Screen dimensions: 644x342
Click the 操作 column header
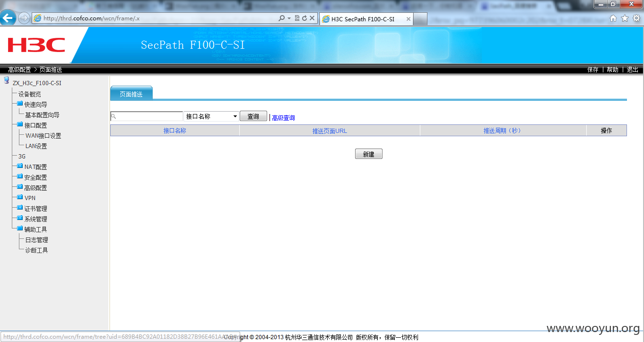click(607, 131)
